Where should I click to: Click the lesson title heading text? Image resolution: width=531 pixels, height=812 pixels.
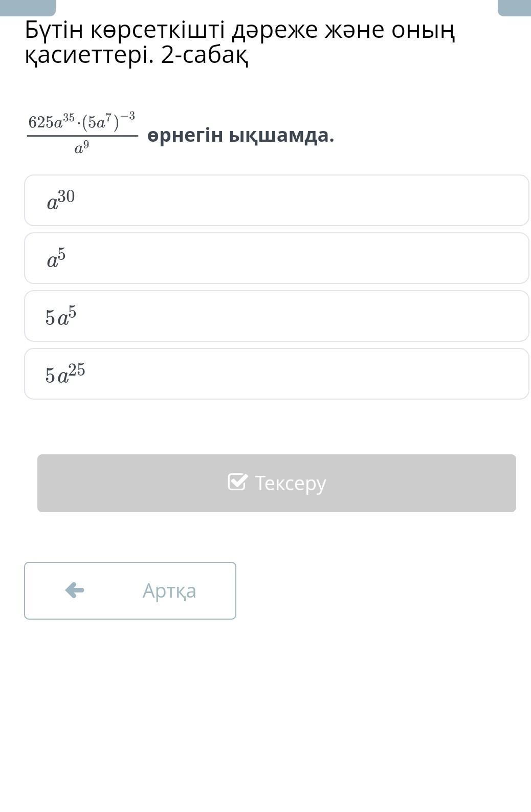(x=239, y=42)
